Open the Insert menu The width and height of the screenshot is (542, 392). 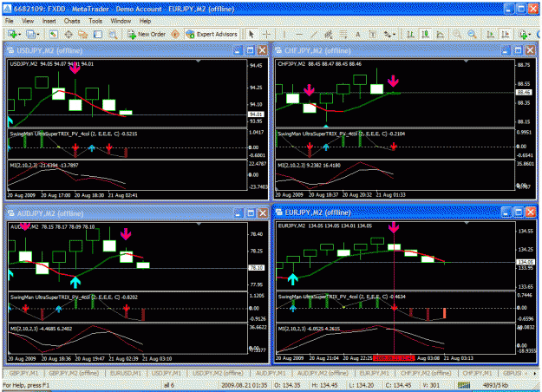tap(49, 21)
